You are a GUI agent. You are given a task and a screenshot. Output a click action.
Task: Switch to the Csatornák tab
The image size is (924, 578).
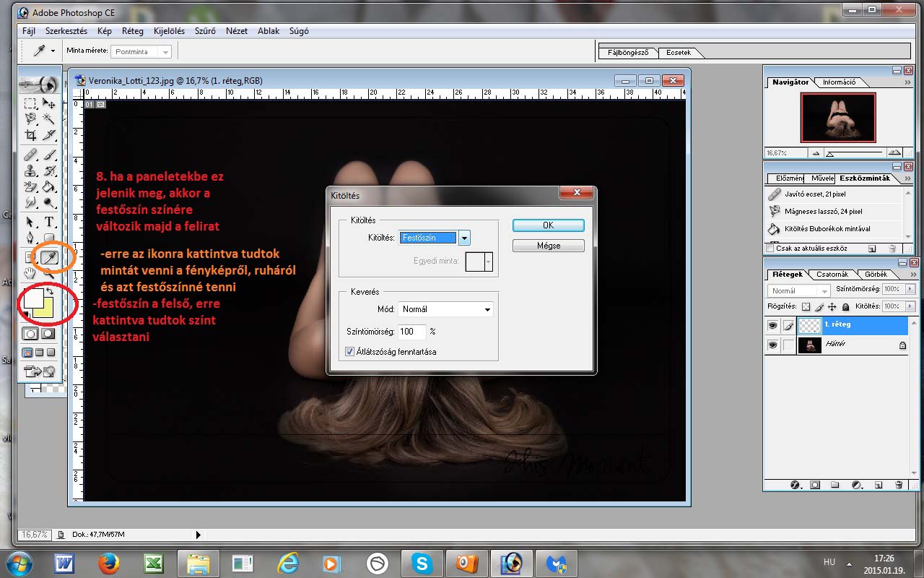tap(832, 275)
